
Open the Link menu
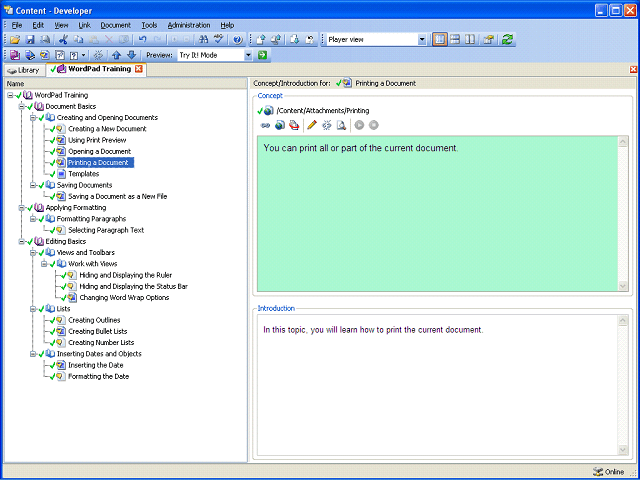click(x=84, y=25)
